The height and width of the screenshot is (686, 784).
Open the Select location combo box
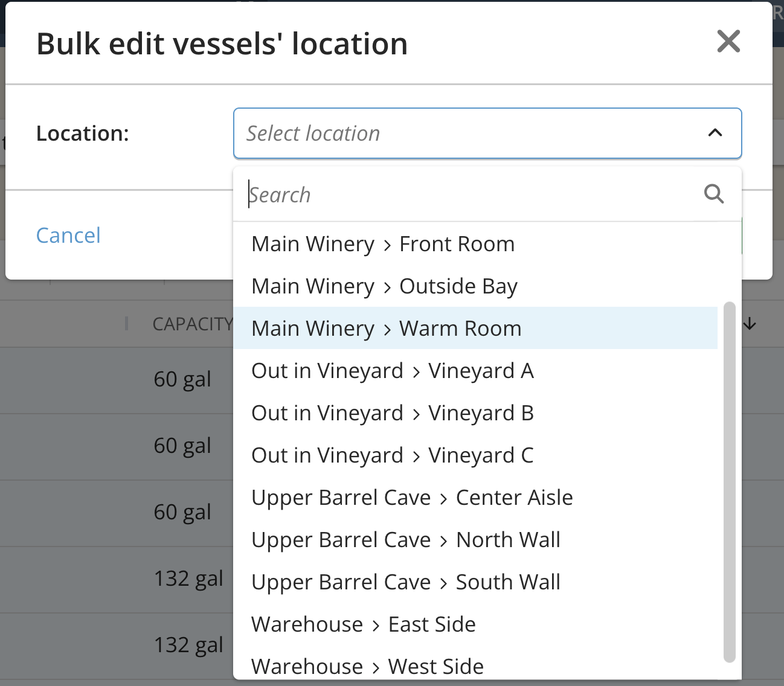487,133
